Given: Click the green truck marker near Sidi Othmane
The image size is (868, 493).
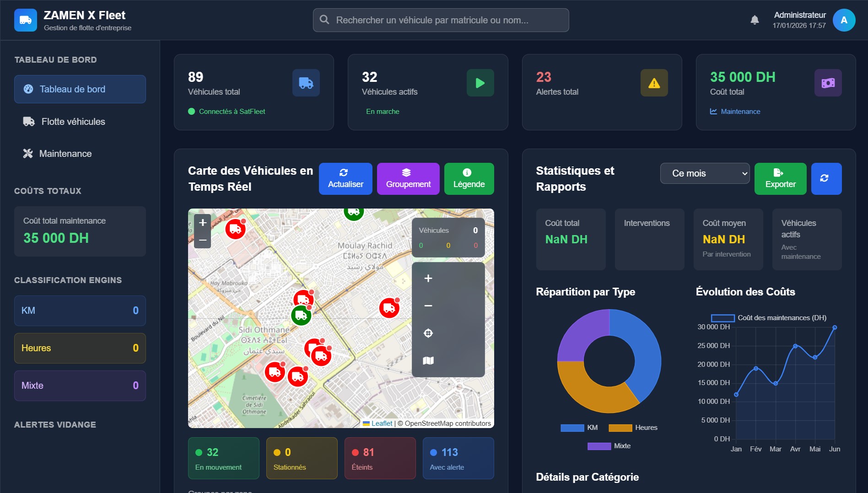Looking at the screenshot, I should tap(301, 315).
